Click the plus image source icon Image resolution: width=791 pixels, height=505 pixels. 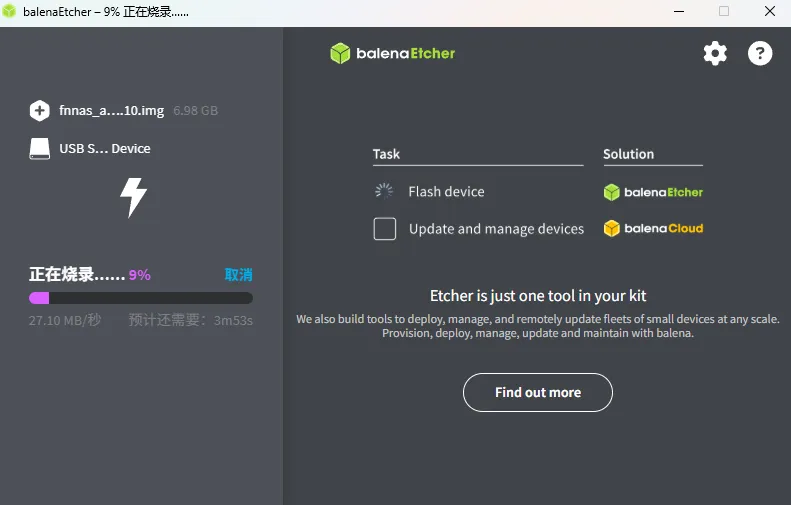pyautogui.click(x=39, y=110)
